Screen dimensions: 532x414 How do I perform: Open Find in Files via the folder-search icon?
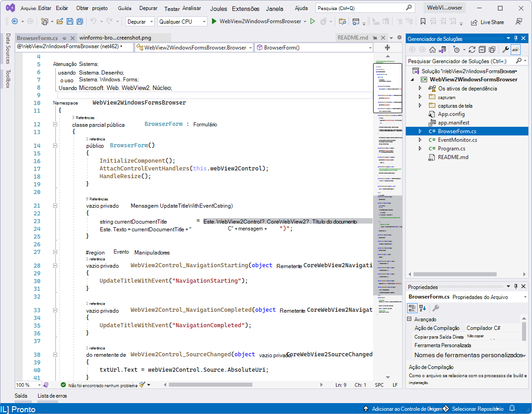(x=343, y=21)
